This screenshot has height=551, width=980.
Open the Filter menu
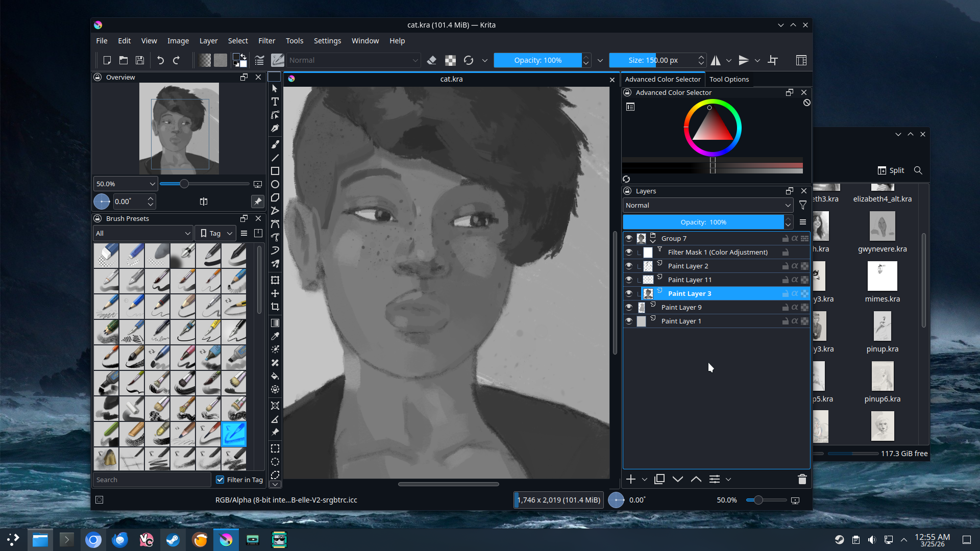point(266,41)
